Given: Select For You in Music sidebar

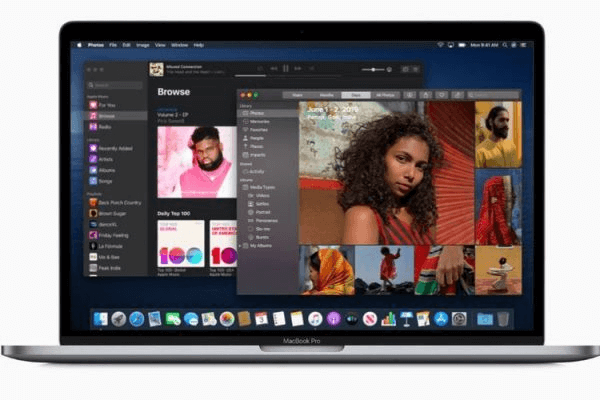Looking at the screenshot, I should 116,105.
